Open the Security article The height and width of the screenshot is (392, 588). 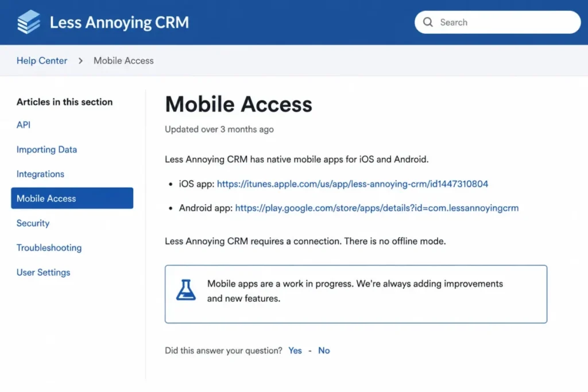pos(33,223)
